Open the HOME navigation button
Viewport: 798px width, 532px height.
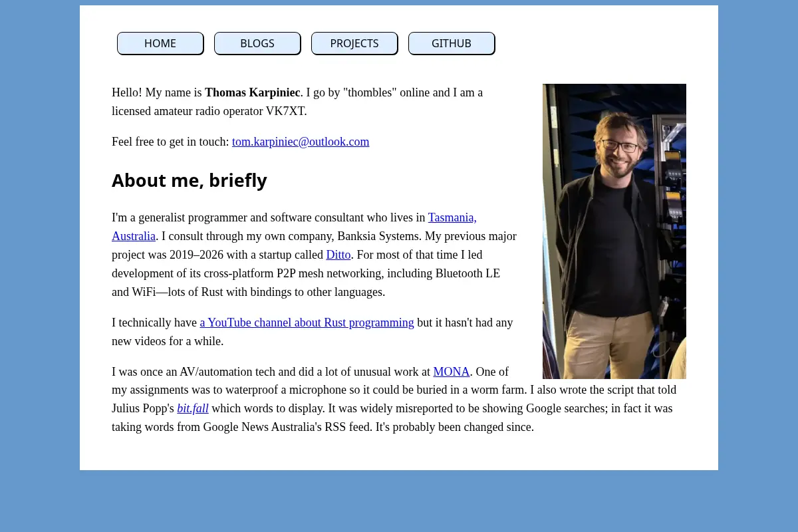point(160,43)
